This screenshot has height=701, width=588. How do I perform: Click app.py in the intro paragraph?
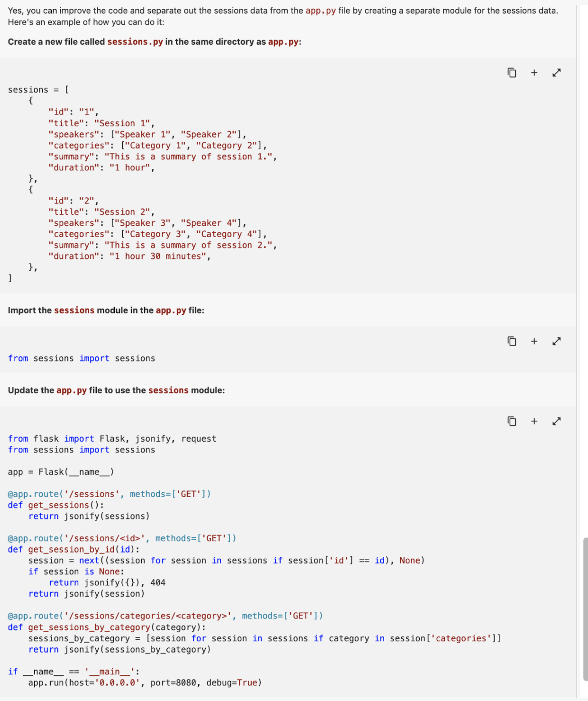pos(321,10)
